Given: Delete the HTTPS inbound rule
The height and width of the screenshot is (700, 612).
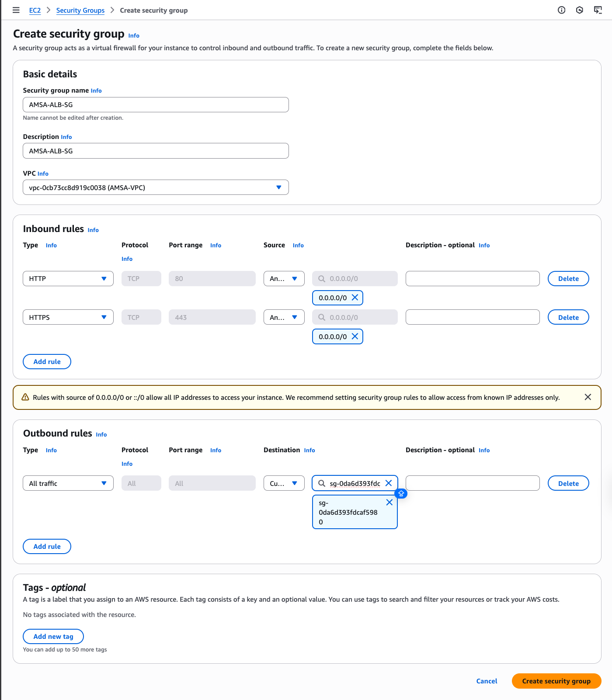Looking at the screenshot, I should click(x=568, y=317).
